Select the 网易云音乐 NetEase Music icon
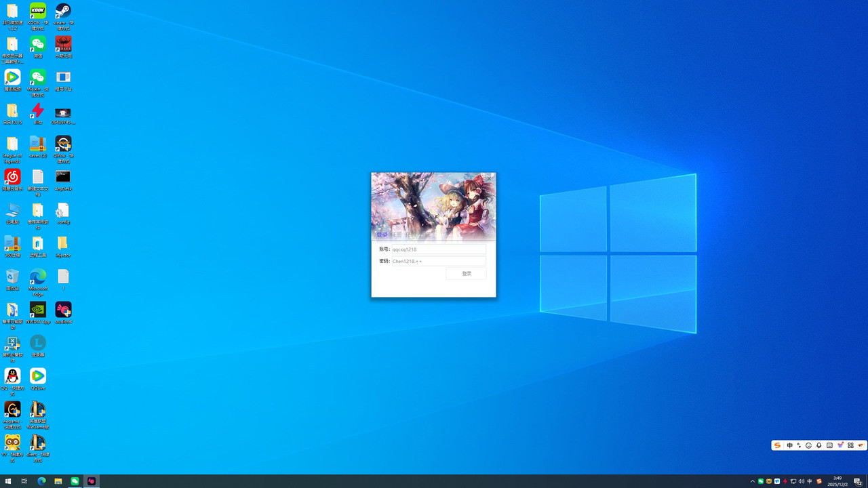Viewport: 868px width, 488px height. pos(12,180)
